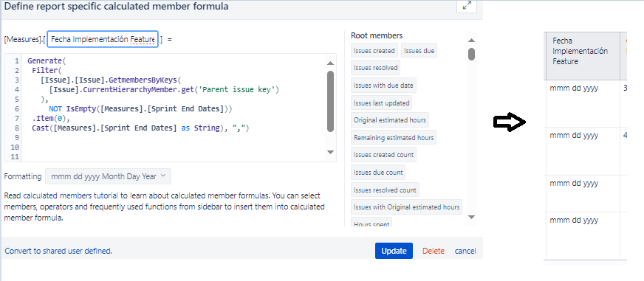Click the .Item(0) line in code
This screenshot has height=281, width=644.
(52, 119)
